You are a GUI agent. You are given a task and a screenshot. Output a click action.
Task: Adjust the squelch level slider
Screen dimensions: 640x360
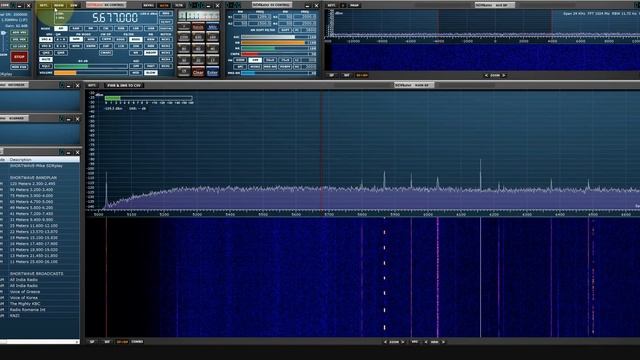click(x=91, y=66)
